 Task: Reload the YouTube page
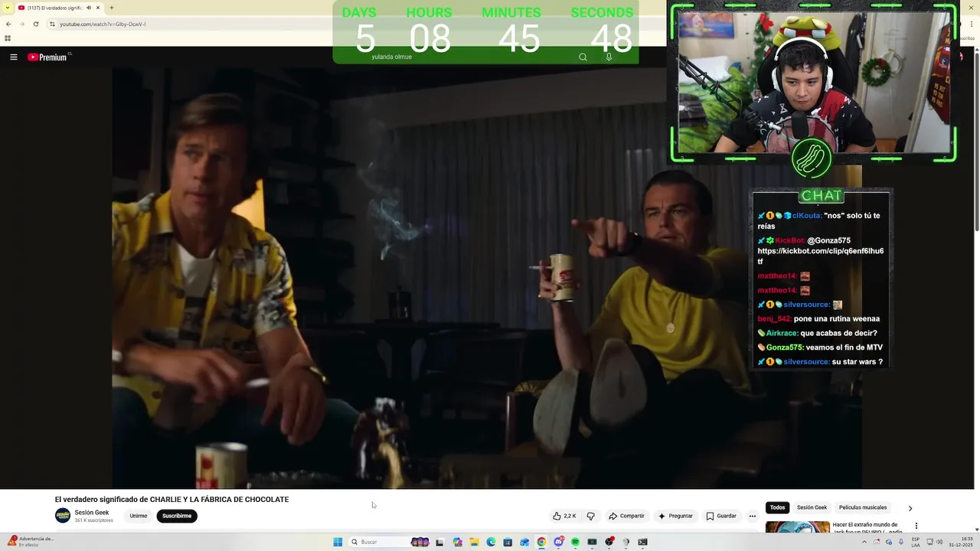[35, 24]
